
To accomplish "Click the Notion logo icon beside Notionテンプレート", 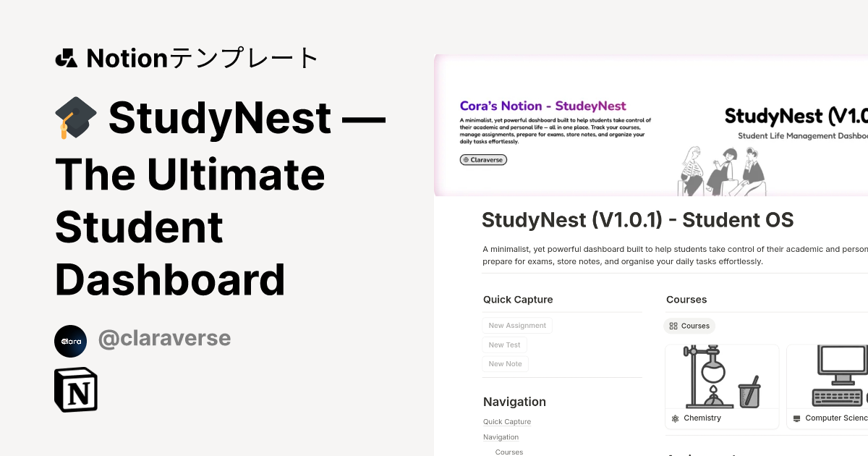I will (x=66, y=58).
